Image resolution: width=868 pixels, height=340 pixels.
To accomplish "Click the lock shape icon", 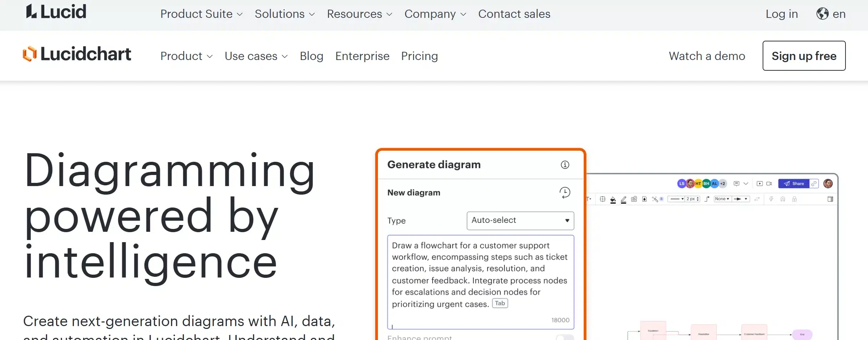I will tap(794, 199).
